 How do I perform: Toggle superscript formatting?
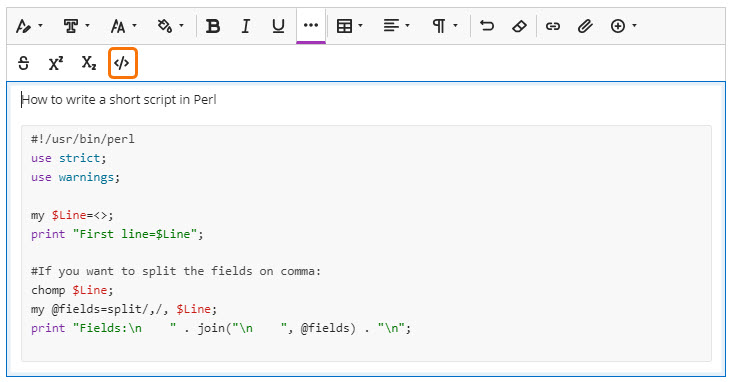point(56,63)
